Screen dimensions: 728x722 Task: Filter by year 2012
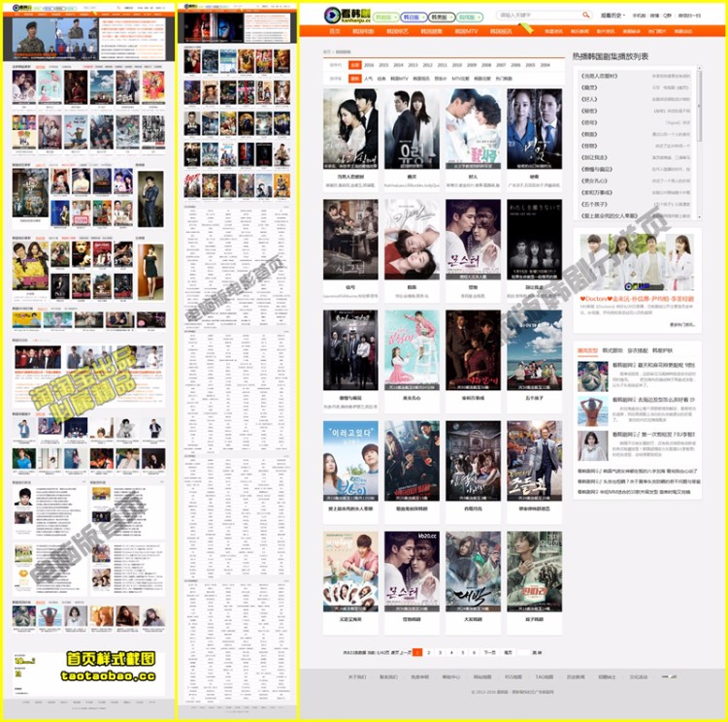[x=428, y=65]
